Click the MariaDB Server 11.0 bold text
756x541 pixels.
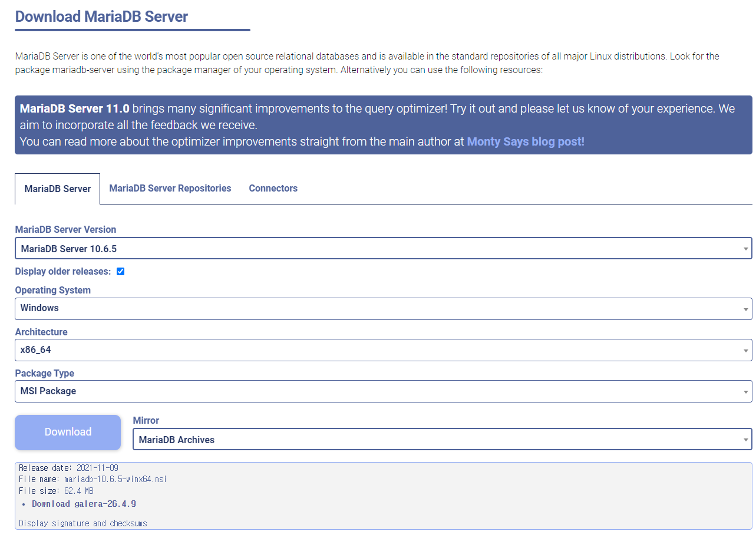click(x=74, y=109)
